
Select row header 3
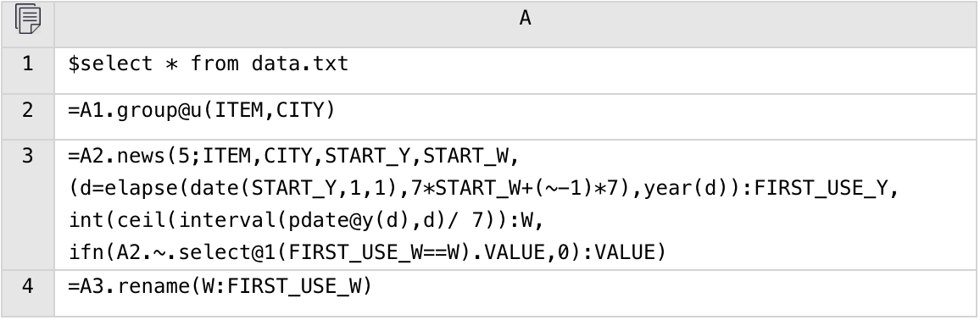(27, 205)
